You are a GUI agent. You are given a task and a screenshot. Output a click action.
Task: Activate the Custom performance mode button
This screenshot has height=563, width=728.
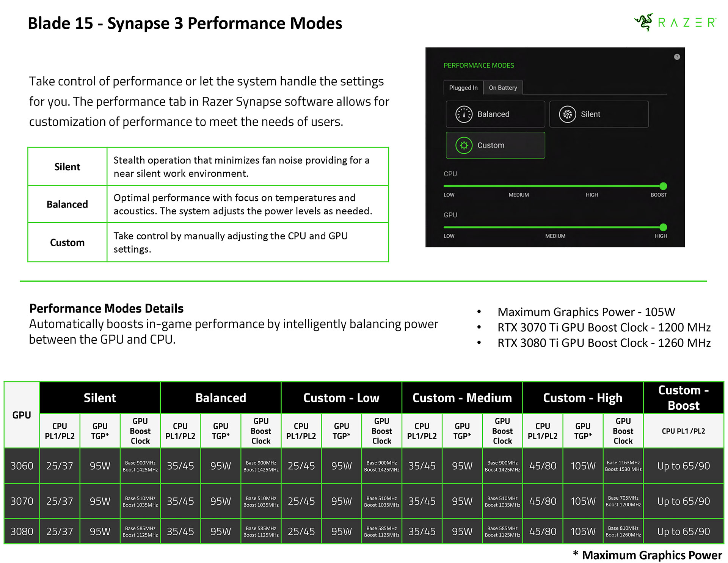495,145
